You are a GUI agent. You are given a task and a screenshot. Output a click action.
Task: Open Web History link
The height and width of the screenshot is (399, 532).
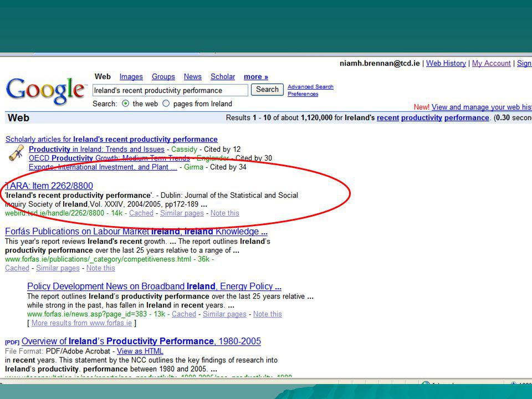coord(446,63)
